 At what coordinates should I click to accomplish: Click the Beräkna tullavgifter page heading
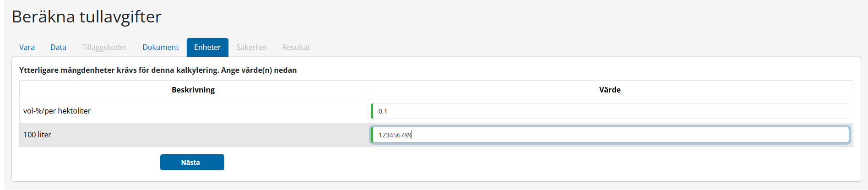87,16
